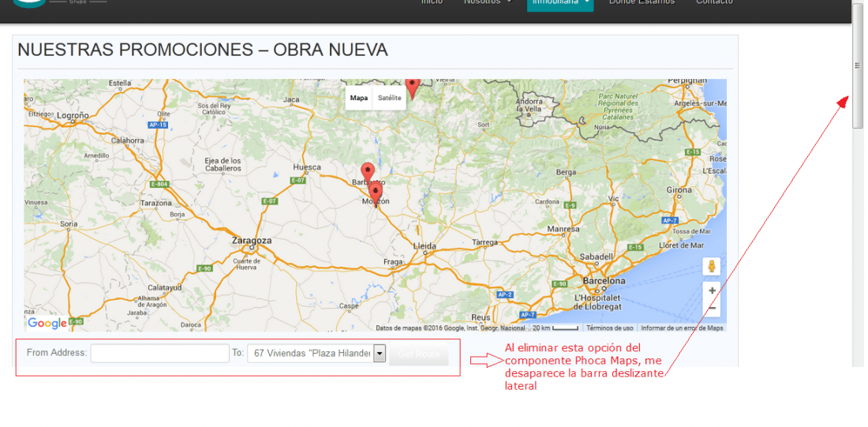868x427 pixels.
Task: Click the Calatayud label on the map
Action: (165, 288)
